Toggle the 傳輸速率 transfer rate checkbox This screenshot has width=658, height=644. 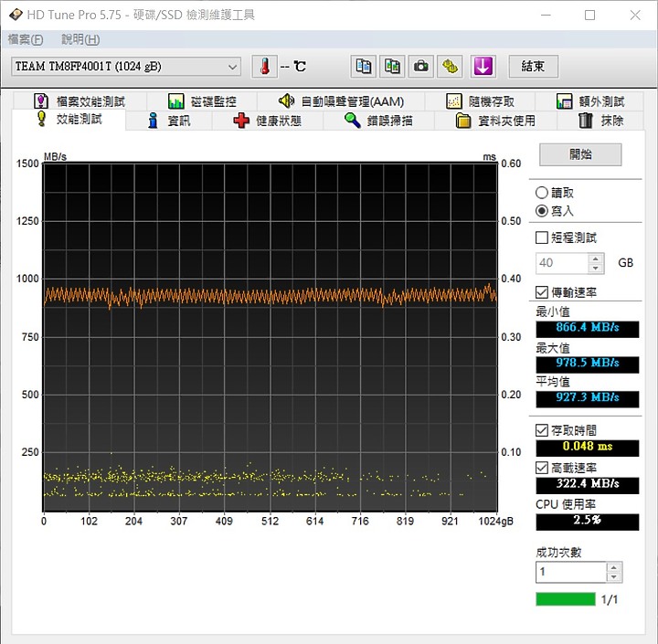click(542, 292)
